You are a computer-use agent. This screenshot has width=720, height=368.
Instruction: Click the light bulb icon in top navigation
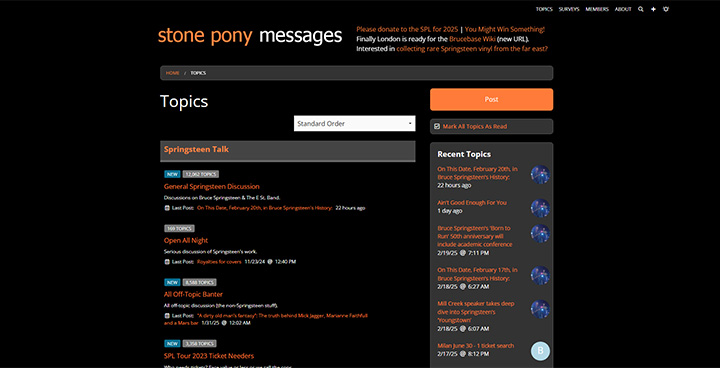tap(666, 9)
